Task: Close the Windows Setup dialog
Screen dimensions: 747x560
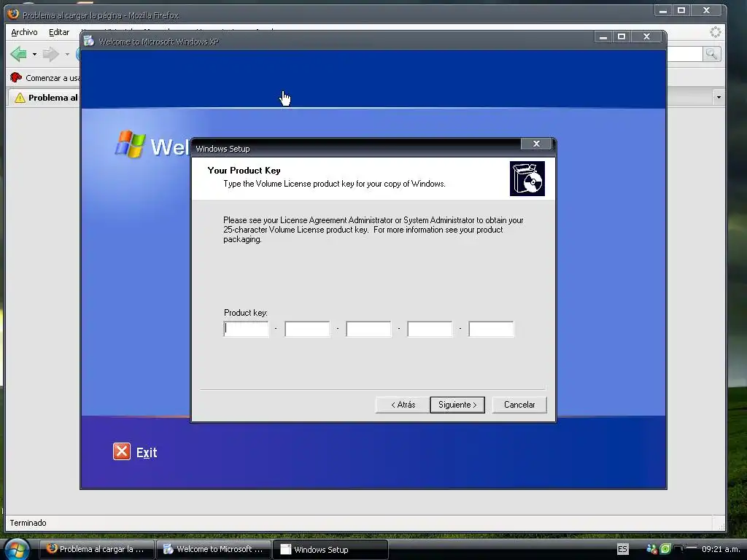Action: [536, 144]
